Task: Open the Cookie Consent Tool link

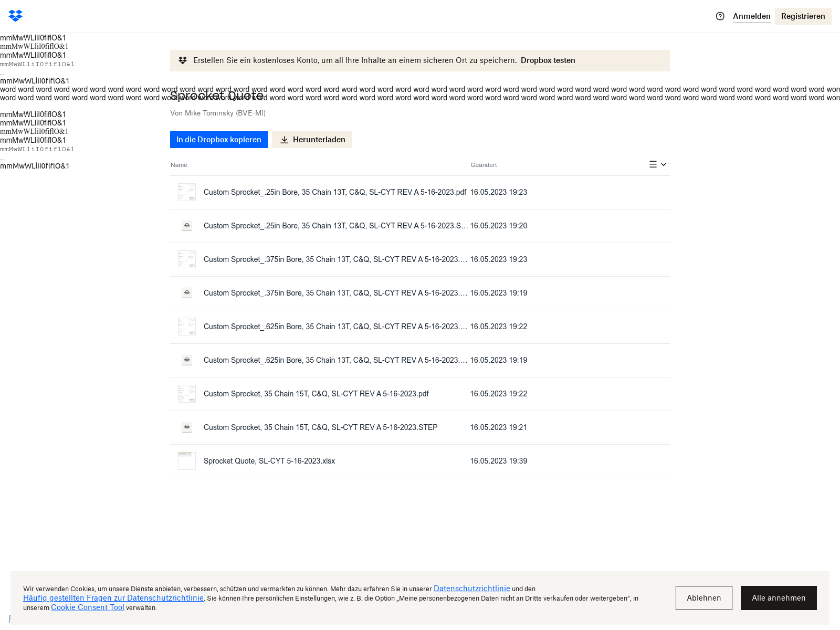Action: pyautogui.click(x=88, y=607)
